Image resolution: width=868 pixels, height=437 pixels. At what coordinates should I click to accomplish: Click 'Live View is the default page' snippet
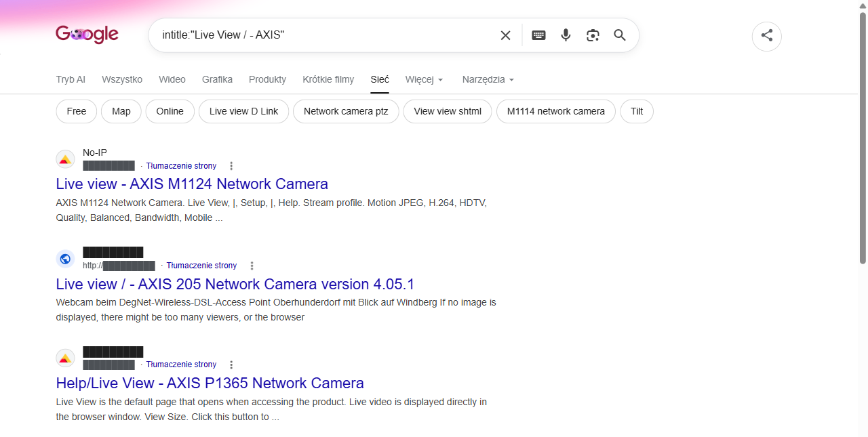tap(271, 409)
